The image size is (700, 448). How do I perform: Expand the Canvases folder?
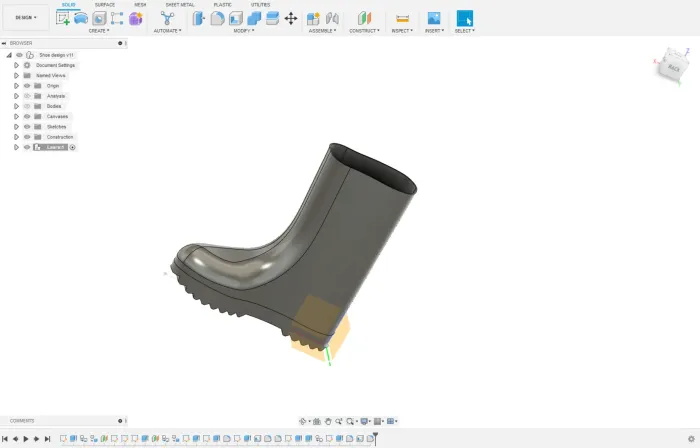pyautogui.click(x=17, y=116)
